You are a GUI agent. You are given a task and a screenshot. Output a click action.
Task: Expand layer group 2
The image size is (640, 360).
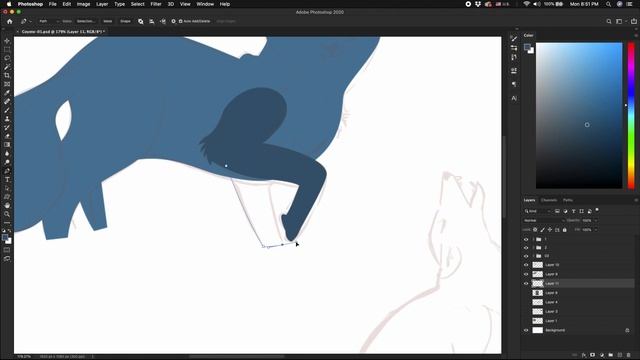533,248
